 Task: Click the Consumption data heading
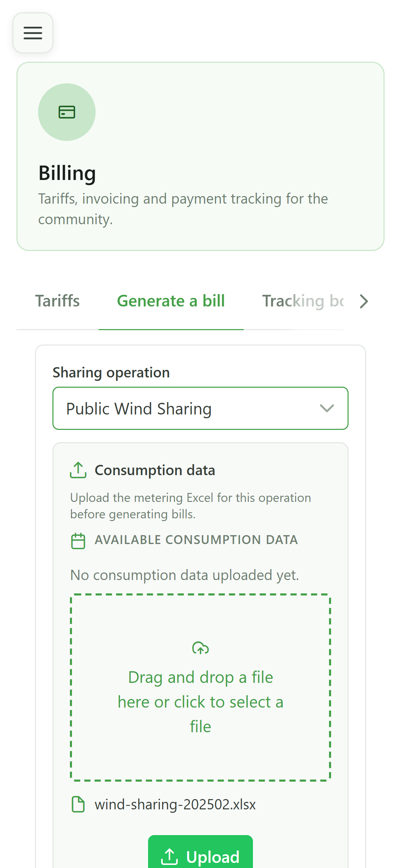tap(155, 470)
